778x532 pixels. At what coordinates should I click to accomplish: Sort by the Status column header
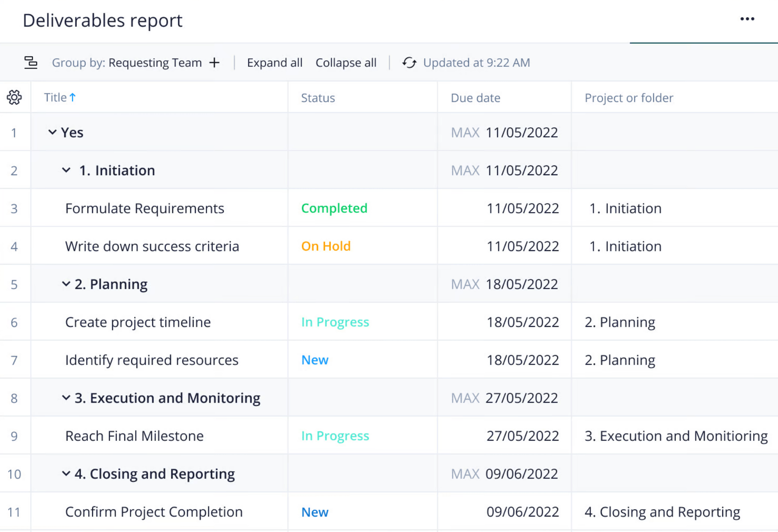(318, 98)
